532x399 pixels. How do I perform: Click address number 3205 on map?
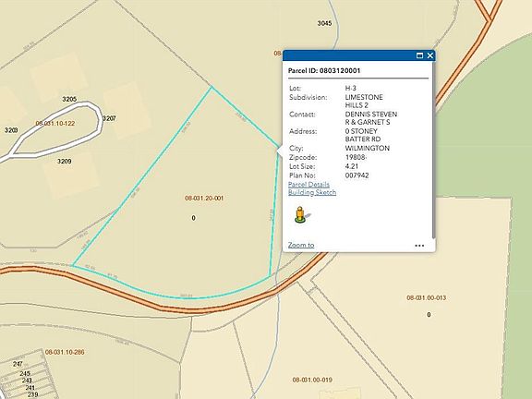click(69, 99)
